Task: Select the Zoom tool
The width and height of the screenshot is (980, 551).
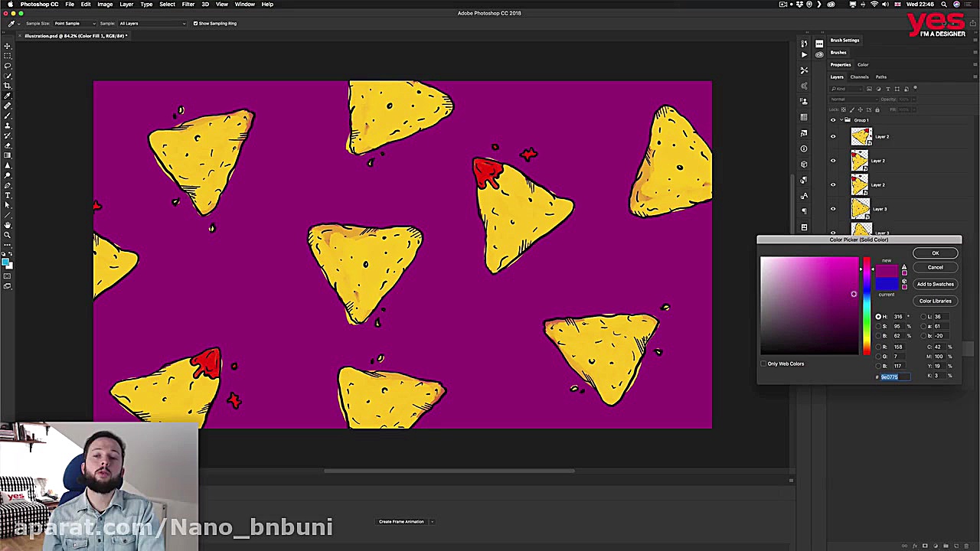Action: (8, 235)
